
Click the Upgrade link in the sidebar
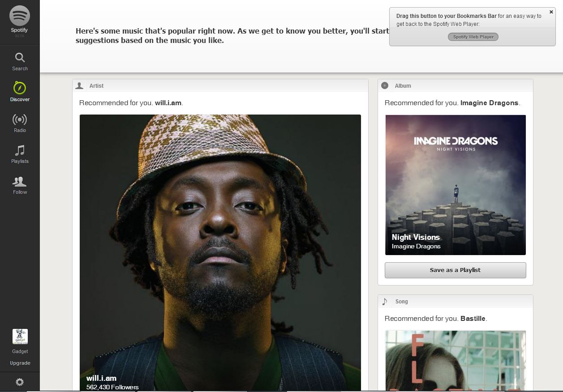[20, 363]
